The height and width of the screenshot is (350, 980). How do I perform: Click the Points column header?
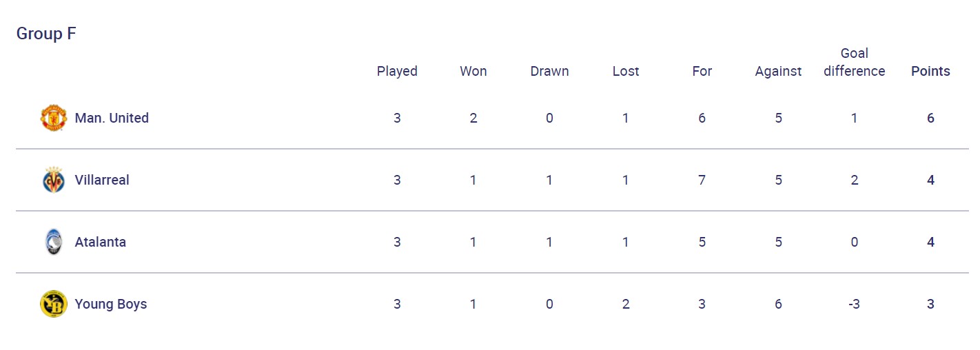[x=930, y=71]
